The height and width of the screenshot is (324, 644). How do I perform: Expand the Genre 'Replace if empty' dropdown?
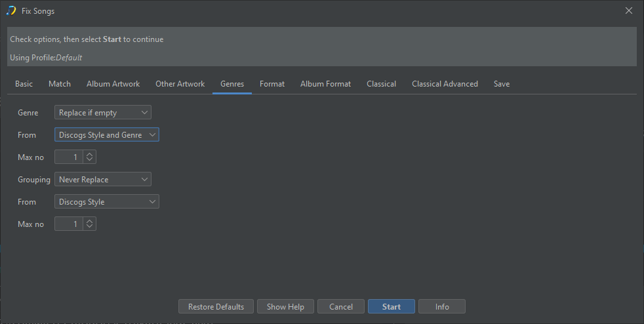click(103, 113)
